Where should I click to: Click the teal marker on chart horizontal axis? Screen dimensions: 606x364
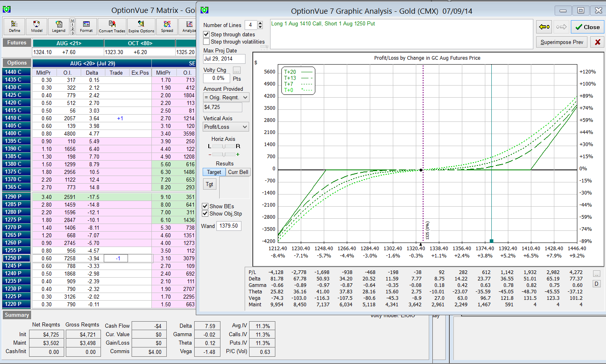click(491, 241)
